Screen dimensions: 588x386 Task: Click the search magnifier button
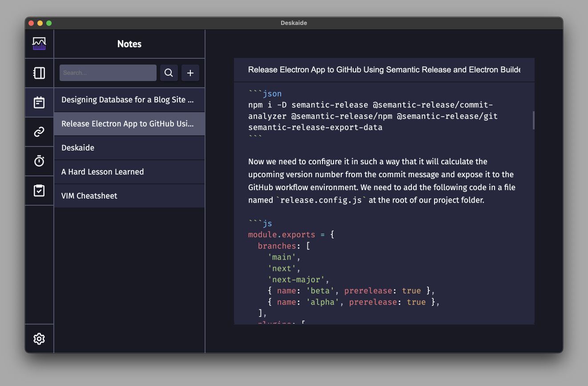pos(169,73)
